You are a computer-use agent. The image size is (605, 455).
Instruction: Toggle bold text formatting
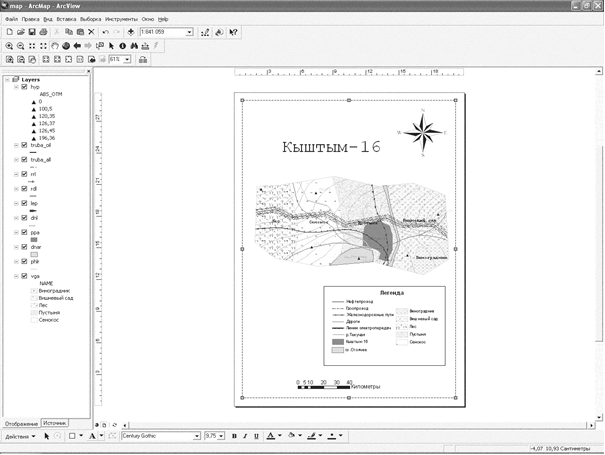(x=234, y=436)
